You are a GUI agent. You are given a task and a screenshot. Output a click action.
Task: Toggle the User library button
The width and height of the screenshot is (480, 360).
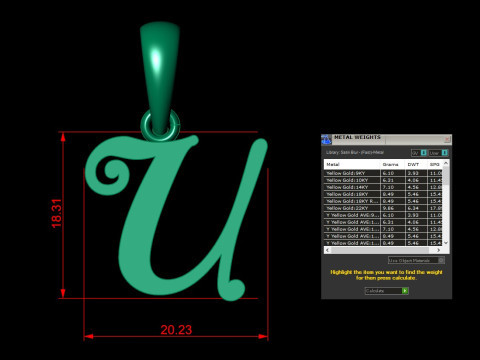(x=438, y=153)
